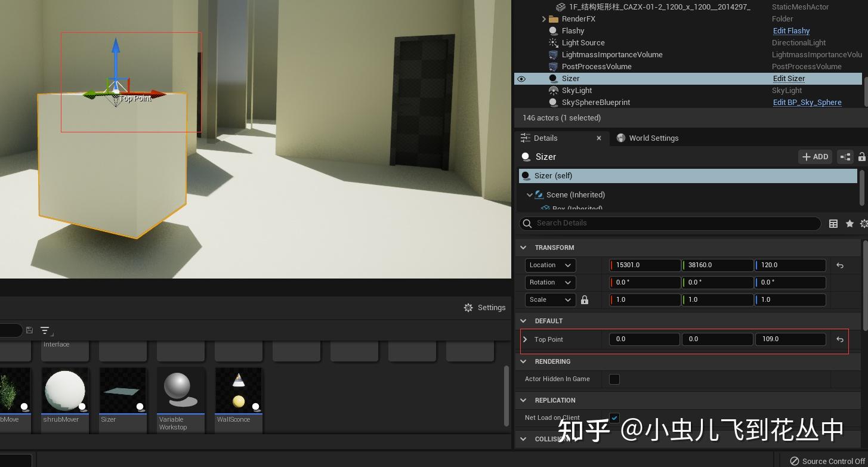Screen dimensions: 868x467
Task: Select the Details tab
Action: (x=545, y=138)
